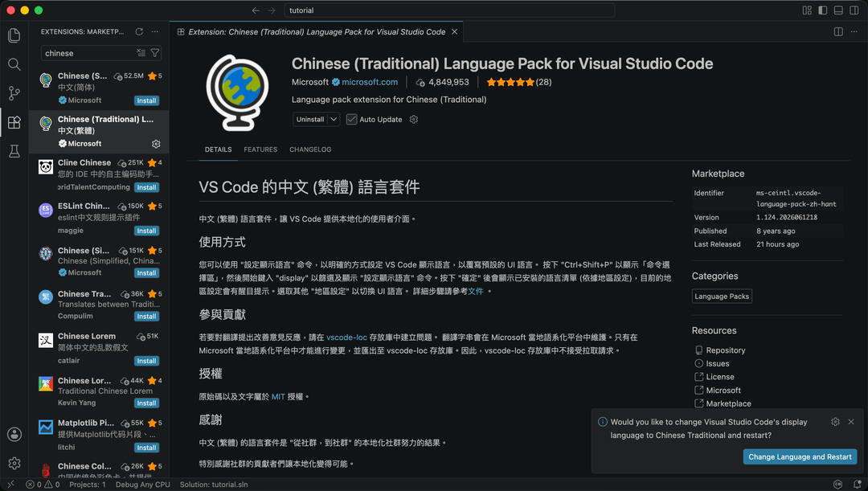Open manage gear for Chinese (Traditional) list item

(156, 144)
